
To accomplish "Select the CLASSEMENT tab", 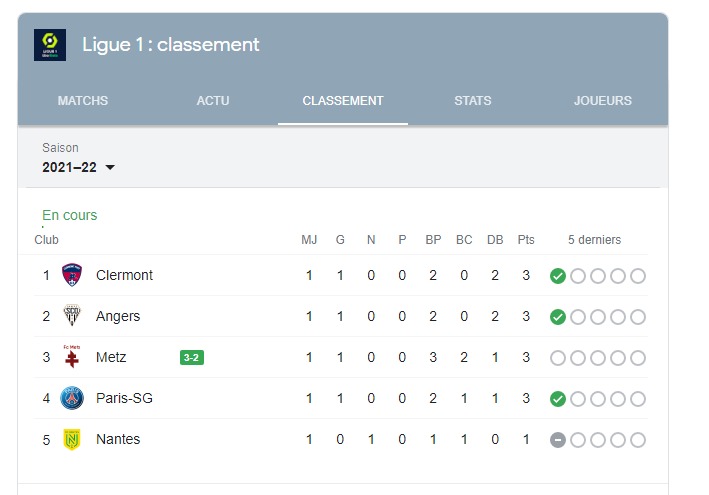I will tap(343, 101).
